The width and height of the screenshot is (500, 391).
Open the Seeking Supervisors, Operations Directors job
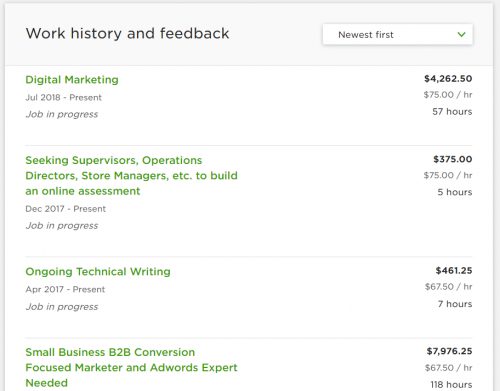132,176
